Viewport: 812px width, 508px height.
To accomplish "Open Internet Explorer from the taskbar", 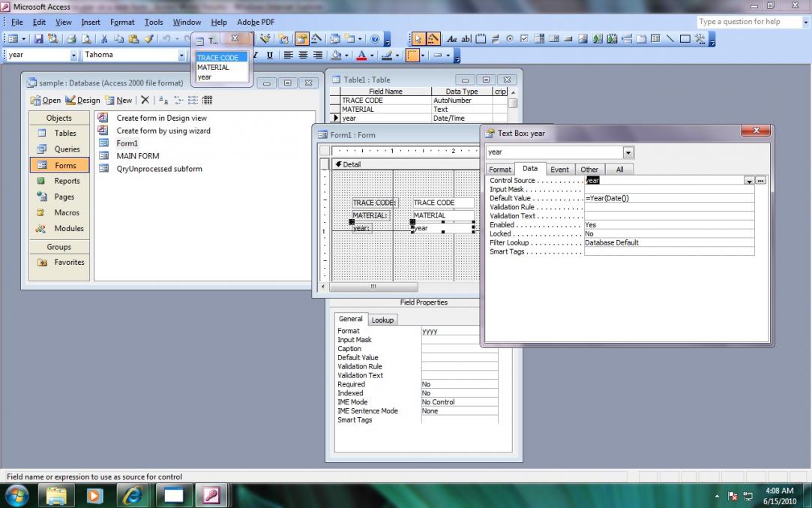I will 133,495.
